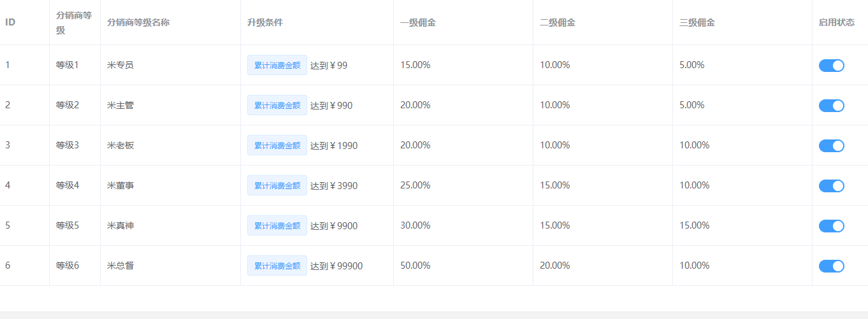
Task: Click 达到￥990 upgrade condition text
Action: (x=331, y=105)
